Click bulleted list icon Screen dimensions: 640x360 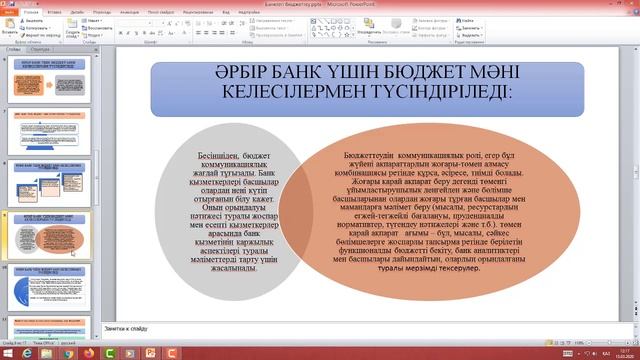click(x=199, y=23)
